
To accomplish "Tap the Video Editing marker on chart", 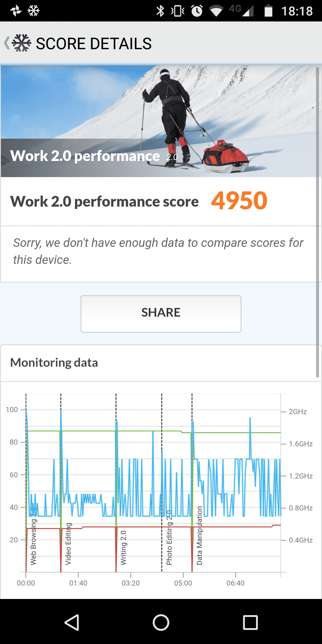I will 68,544.
